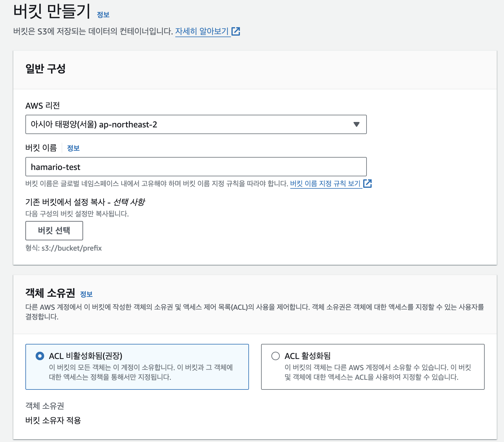Click the 버킷 소유자 적용 text
The image size is (504, 442).
(x=53, y=420)
